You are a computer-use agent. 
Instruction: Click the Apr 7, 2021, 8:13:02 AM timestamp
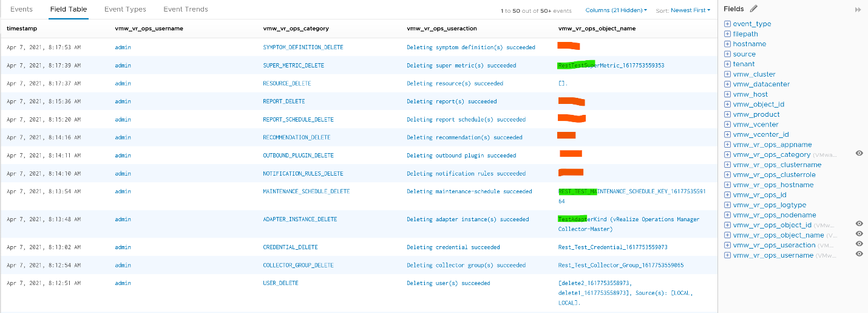pyautogui.click(x=44, y=247)
